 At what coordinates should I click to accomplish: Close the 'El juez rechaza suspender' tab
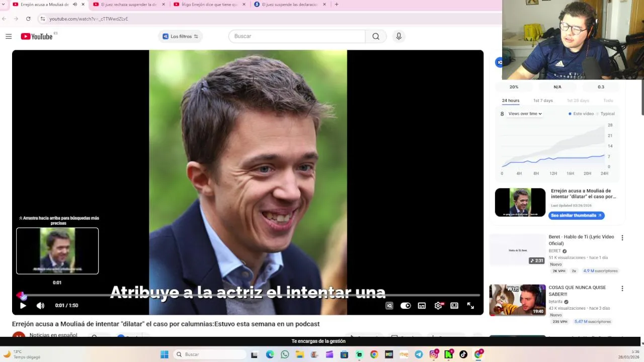click(x=164, y=5)
